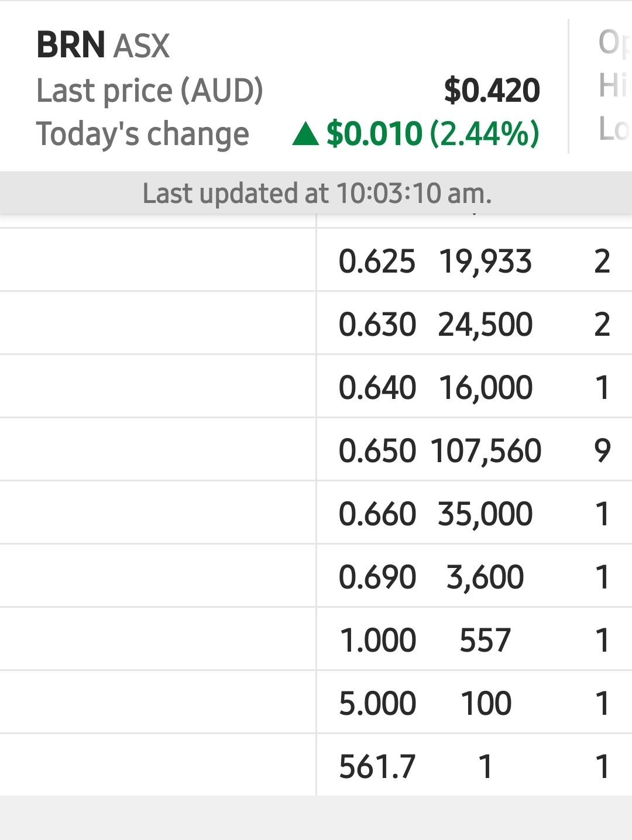Viewport: 632px width, 840px height.
Task: Select the 0.625 sell price
Action: (377, 261)
